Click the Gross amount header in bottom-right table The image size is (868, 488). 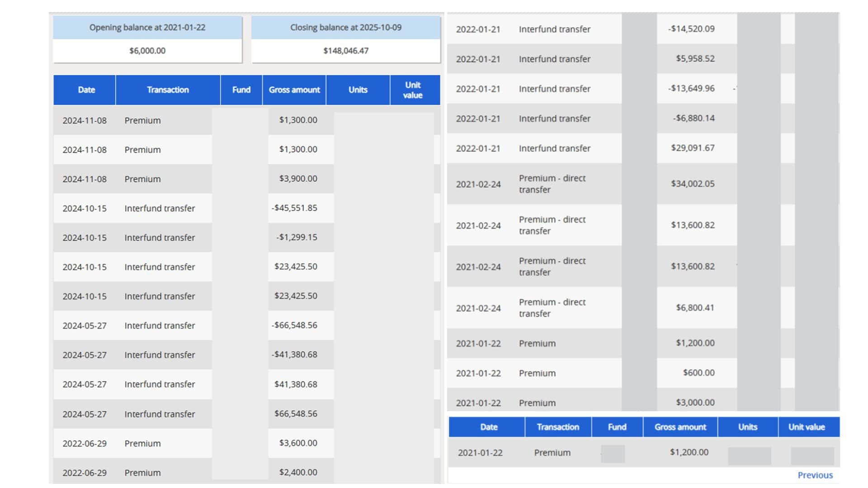pyautogui.click(x=680, y=427)
